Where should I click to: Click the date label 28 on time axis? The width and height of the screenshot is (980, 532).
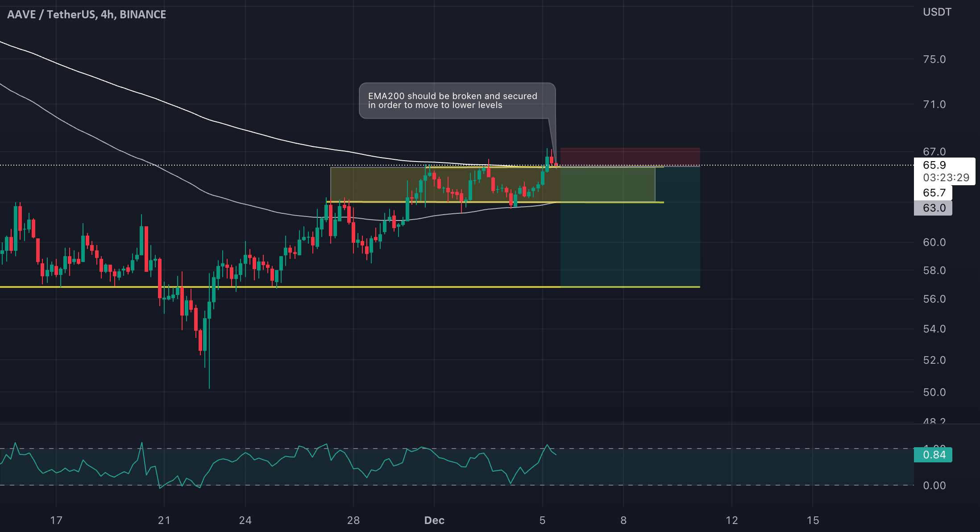tap(353, 520)
